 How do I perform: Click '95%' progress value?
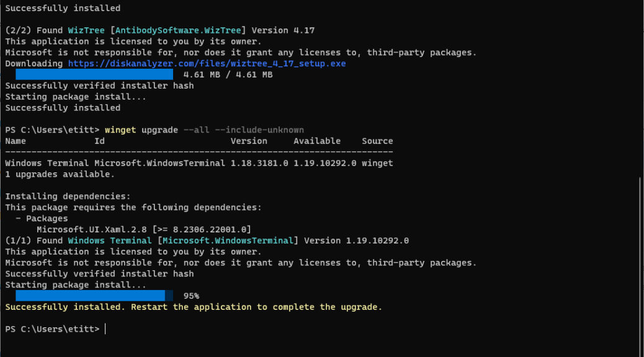[x=191, y=296]
